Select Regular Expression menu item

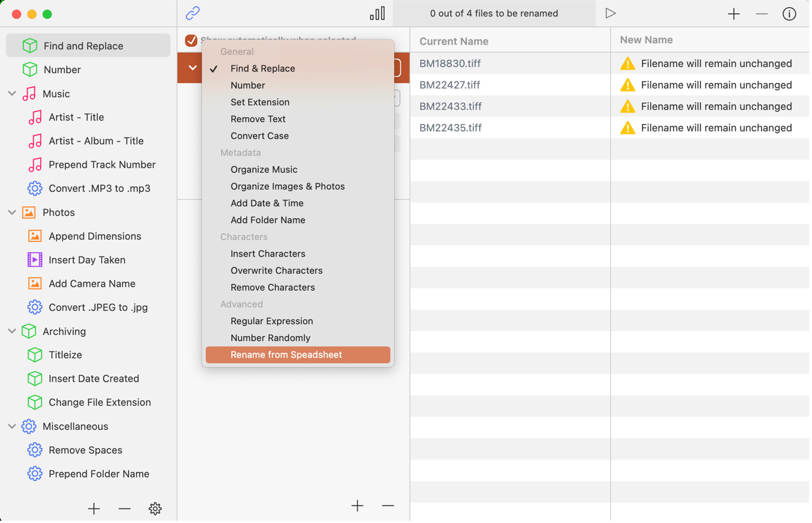click(299, 322)
